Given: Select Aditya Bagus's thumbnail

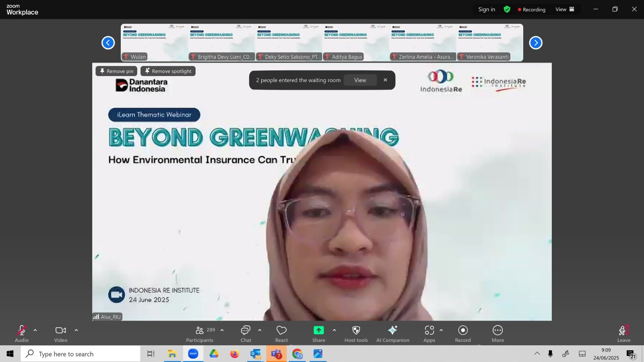Looking at the screenshot, I should (356, 43).
